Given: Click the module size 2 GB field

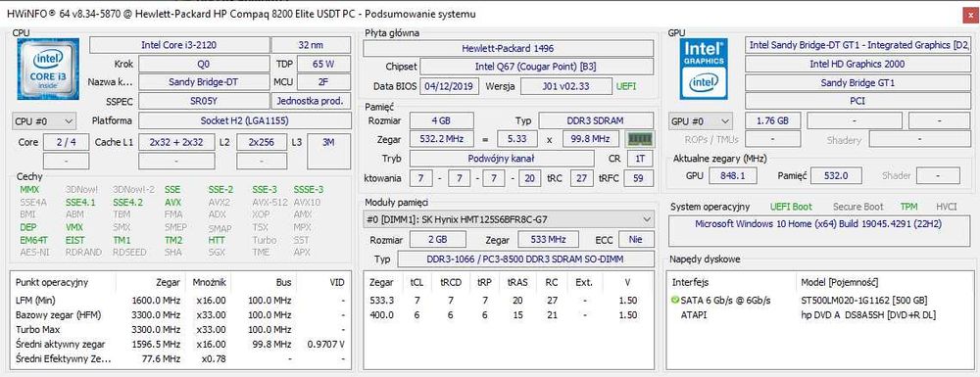Looking at the screenshot, I should point(438,240).
